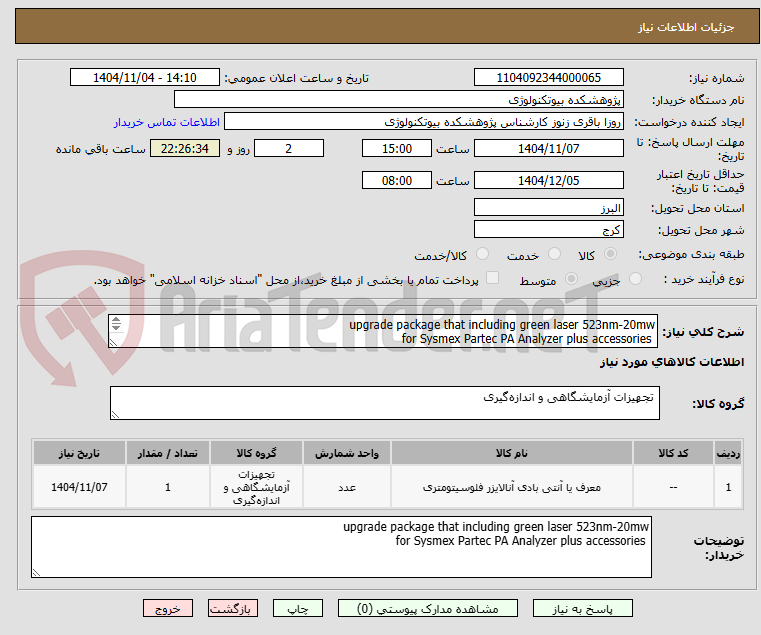Image resolution: width=761 pixels, height=635 pixels.
Task: Click the چاپ print button
Action: click(298, 608)
